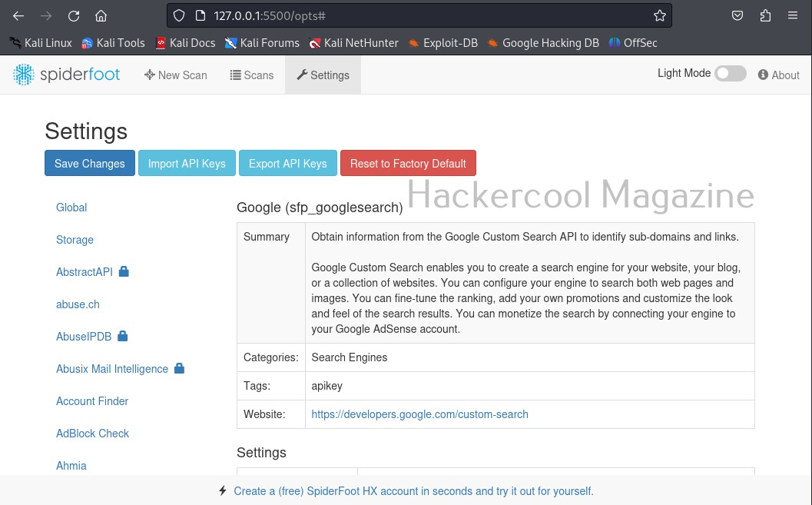
Task: Click the lock icon beside Abusix Mail Intelligence
Action: [179, 367]
